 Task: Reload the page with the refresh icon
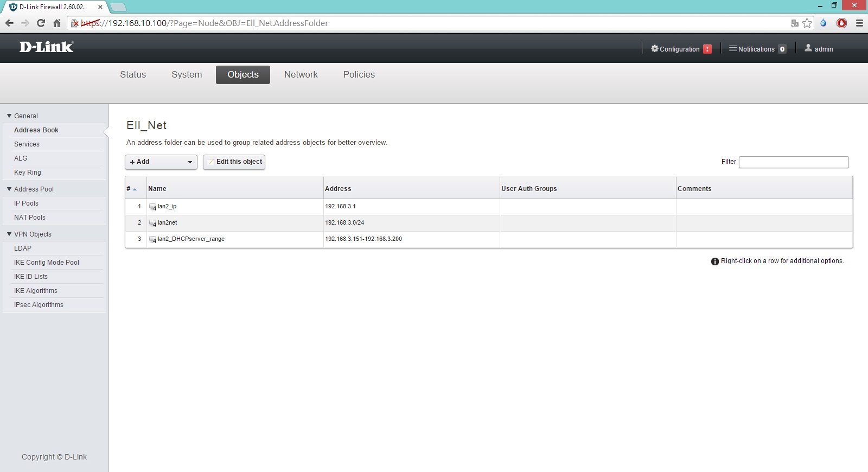click(41, 23)
